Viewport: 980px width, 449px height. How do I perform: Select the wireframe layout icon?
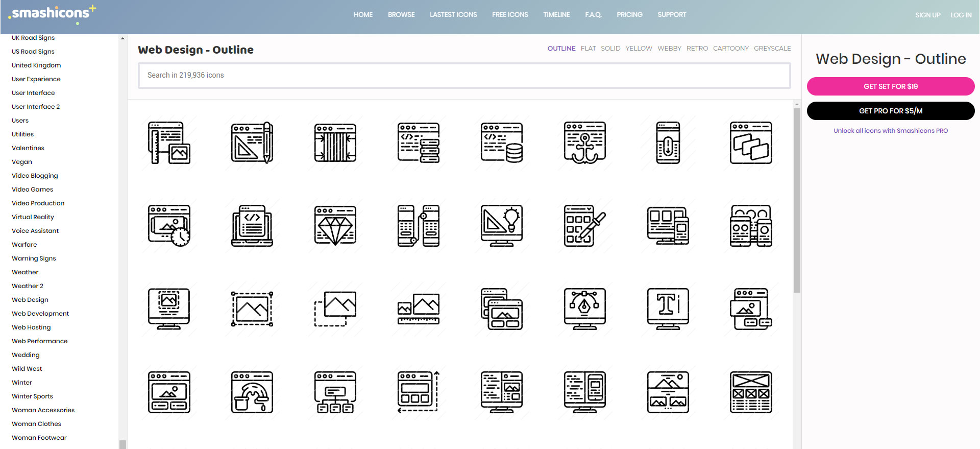(751, 392)
